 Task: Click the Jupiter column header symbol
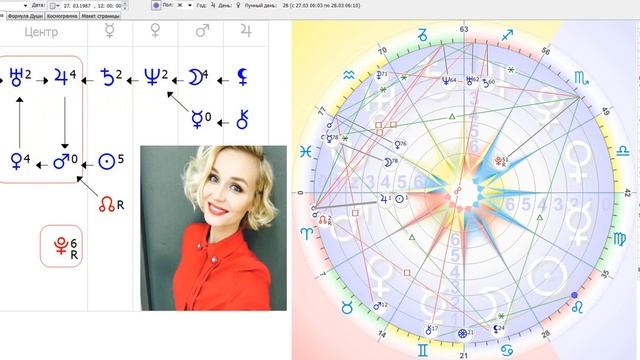click(x=246, y=31)
